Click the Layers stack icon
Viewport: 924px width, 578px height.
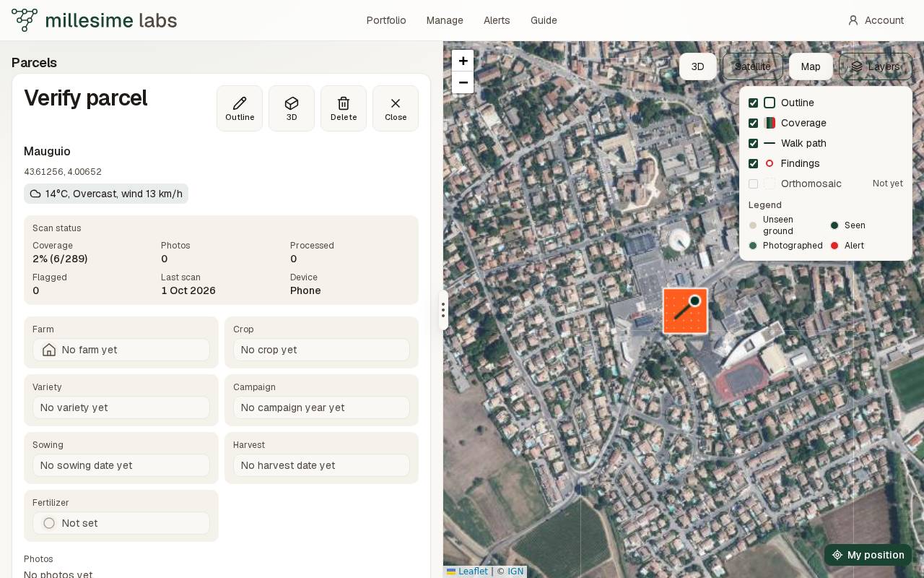pyautogui.click(x=857, y=66)
